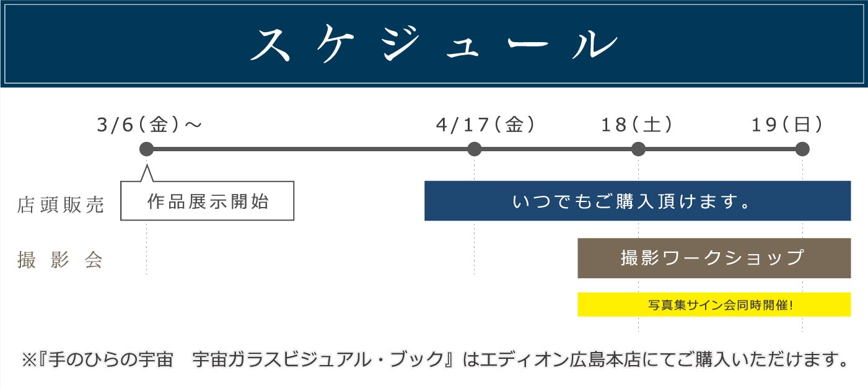Click the 4/17(金) timeline dot
868x388 pixels.
pyautogui.click(x=474, y=149)
